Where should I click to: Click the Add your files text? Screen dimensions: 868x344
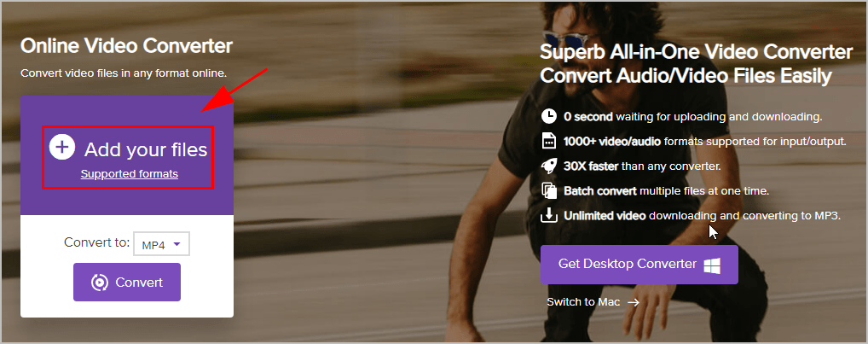point(146,149)
